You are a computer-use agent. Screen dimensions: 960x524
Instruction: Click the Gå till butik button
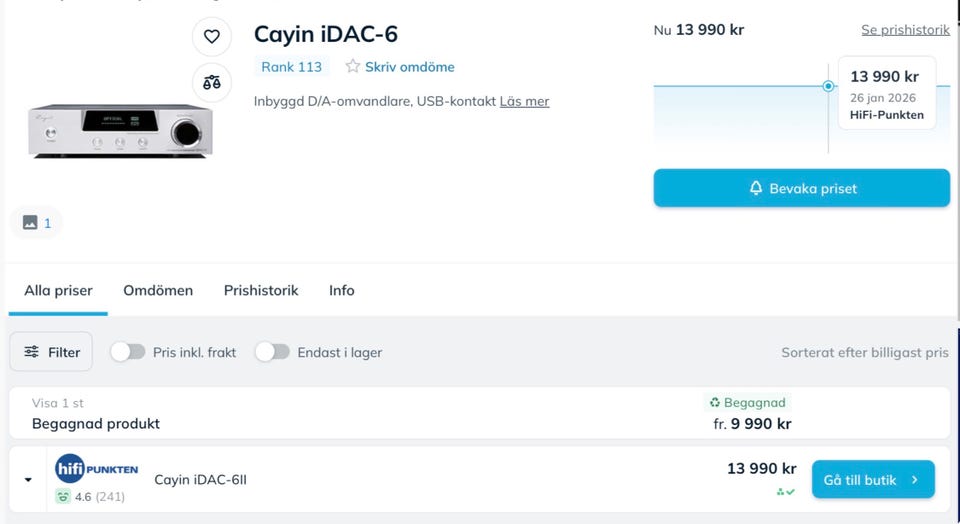coord(872,480)
